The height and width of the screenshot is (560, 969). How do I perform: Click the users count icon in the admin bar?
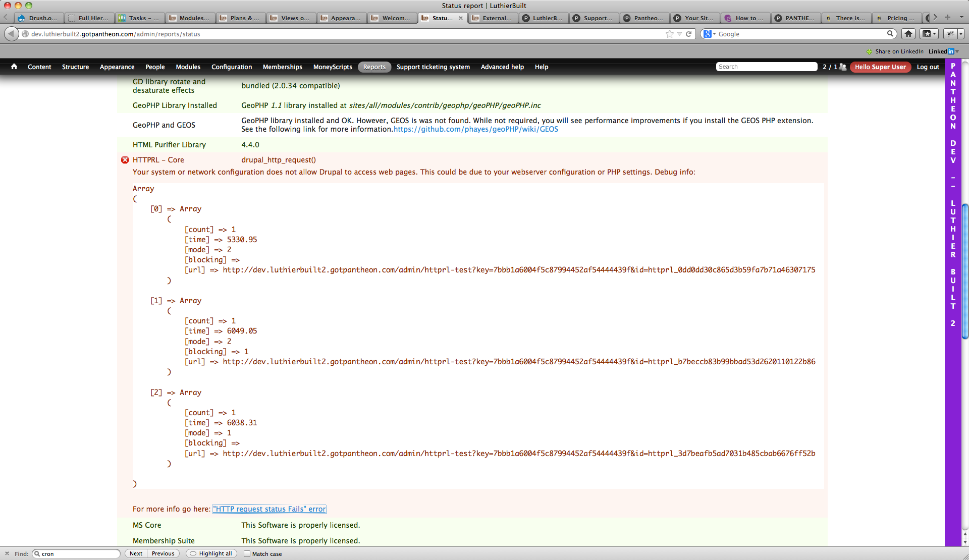click(x=842, y=67)
